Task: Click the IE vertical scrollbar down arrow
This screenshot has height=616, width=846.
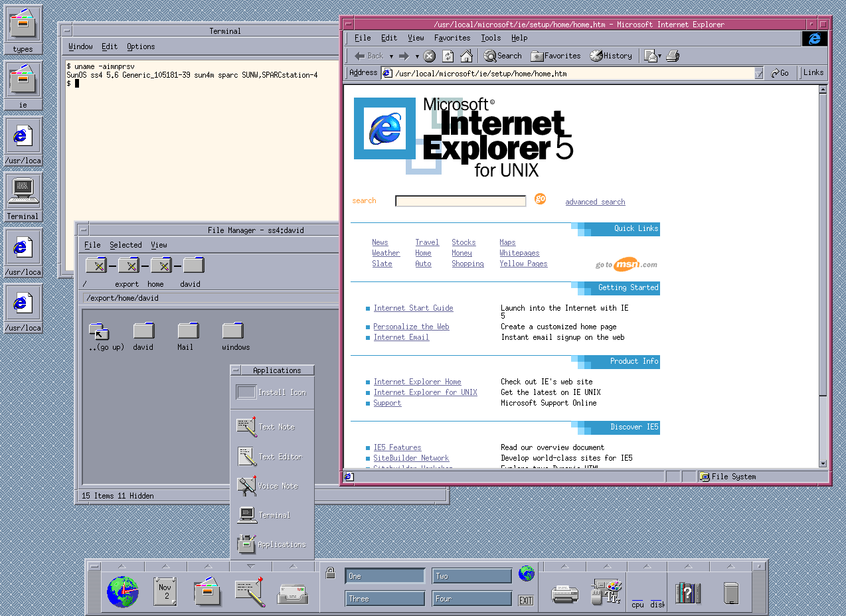Action: (x=823, y=464)
